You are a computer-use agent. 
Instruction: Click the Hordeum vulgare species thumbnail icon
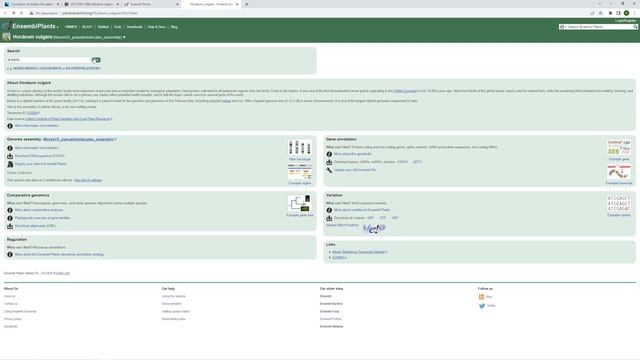point(7,37)
